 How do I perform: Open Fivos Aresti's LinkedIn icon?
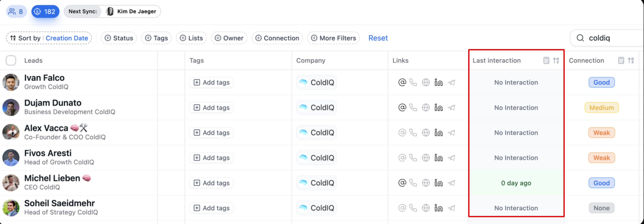439,158
